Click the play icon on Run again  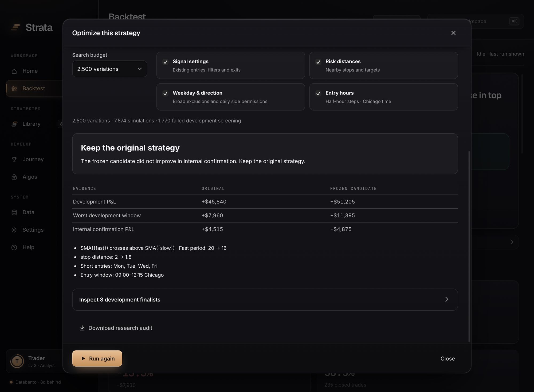(83, 358)
